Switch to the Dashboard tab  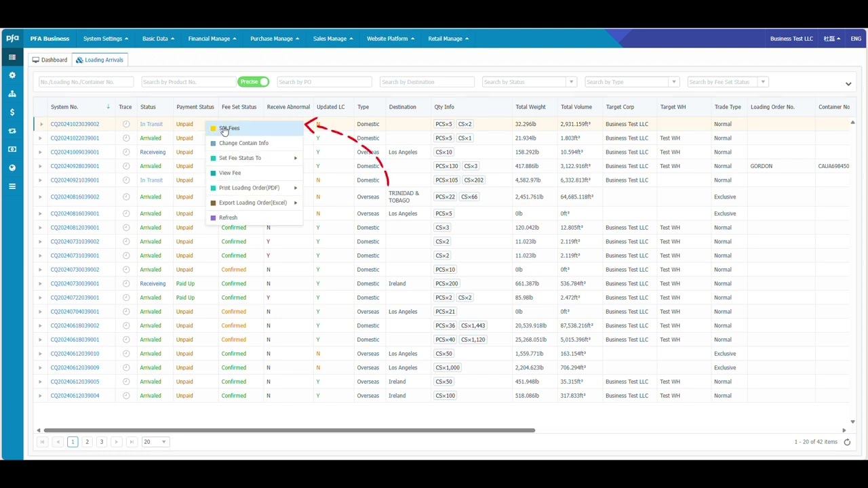(50, 60)
